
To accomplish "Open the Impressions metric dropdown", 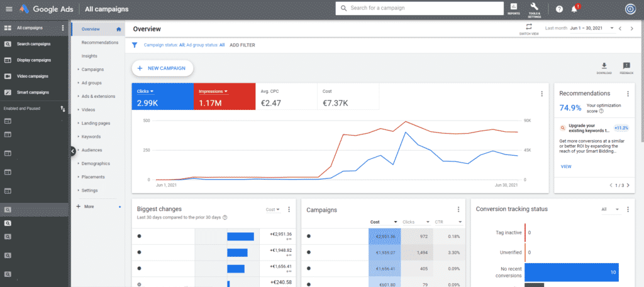I will (213, 92).
